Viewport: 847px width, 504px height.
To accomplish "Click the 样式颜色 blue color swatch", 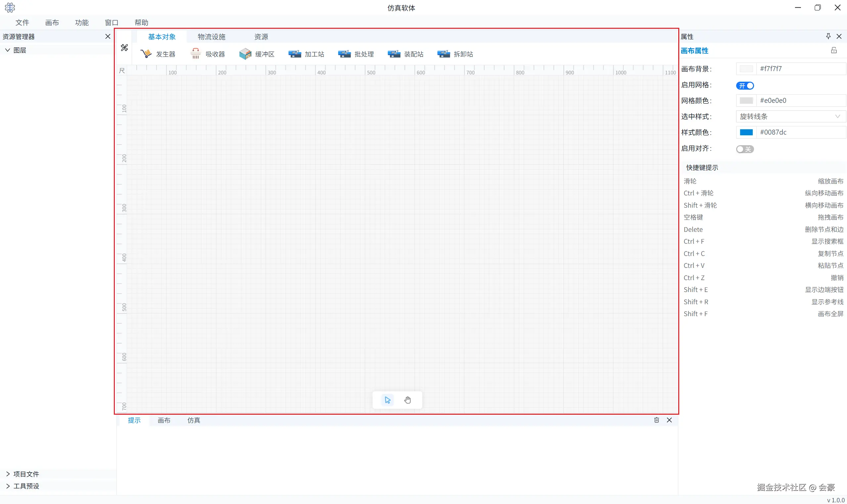I will [746, 133].
